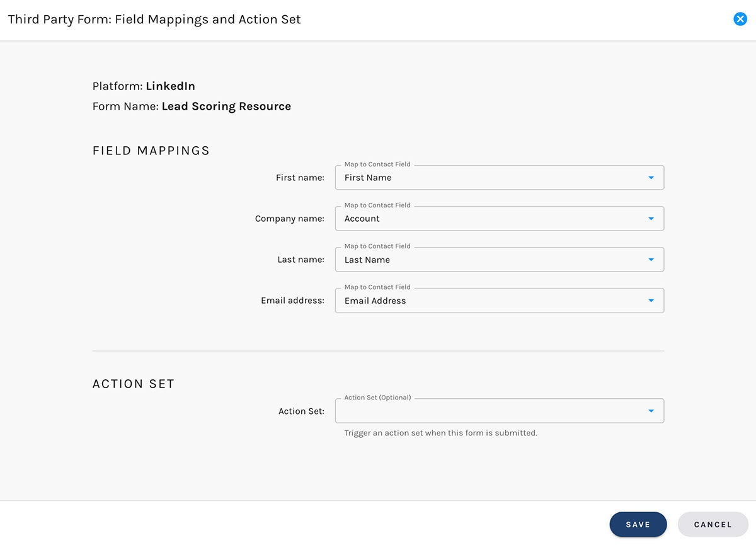
Task: Open the First name mapping dropdown
Action: click(498, 178)
